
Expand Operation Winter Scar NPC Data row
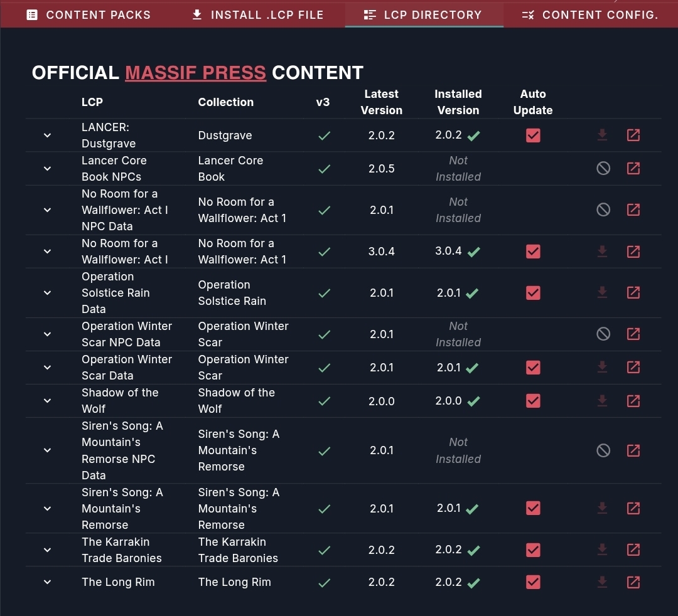pyautogui.click(x=48, y=334)
